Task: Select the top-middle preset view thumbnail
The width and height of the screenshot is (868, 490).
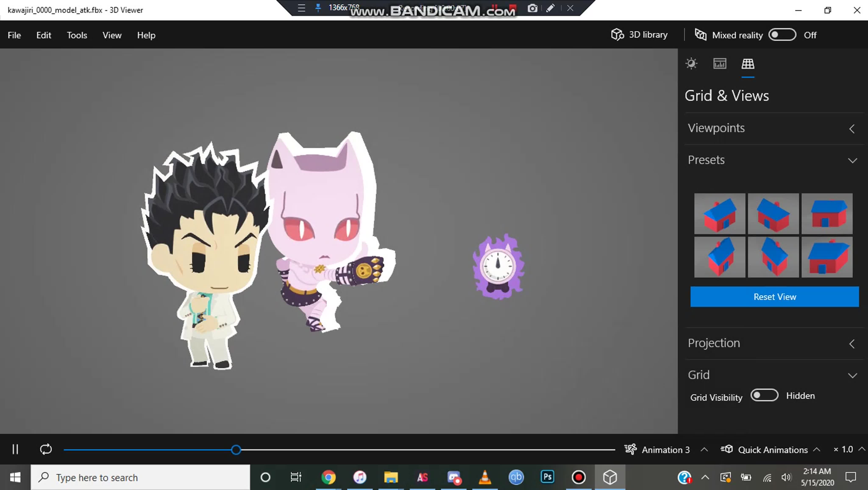Action: click(x=773, y=214)
